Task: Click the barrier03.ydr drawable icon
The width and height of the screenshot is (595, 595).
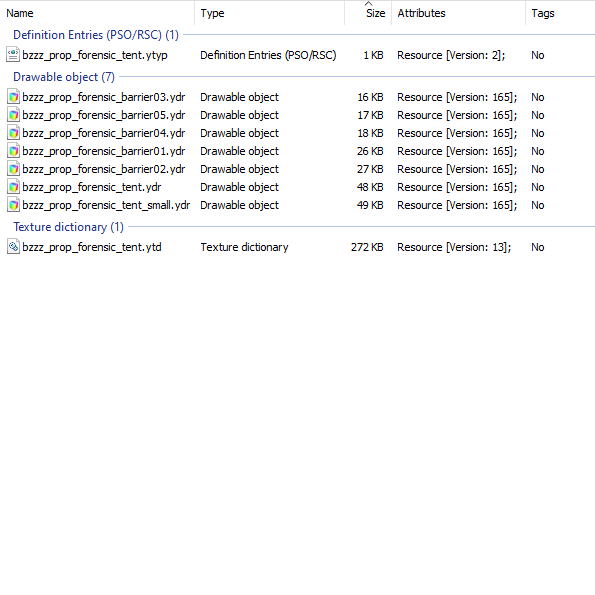Action: point(13,97)
